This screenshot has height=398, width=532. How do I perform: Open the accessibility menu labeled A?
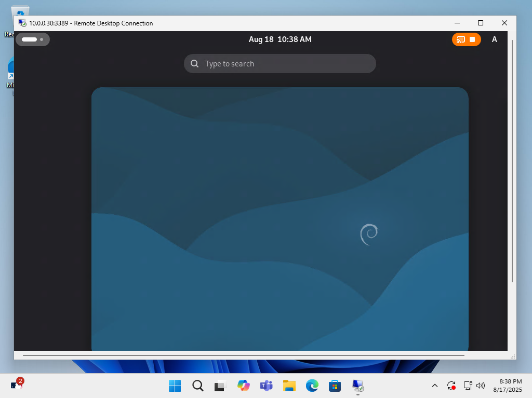coord(494,39)
